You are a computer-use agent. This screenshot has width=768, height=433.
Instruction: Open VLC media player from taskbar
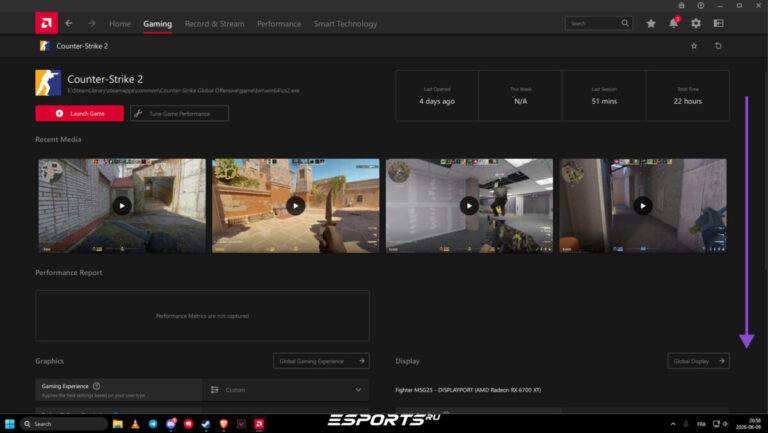(135, 424)
